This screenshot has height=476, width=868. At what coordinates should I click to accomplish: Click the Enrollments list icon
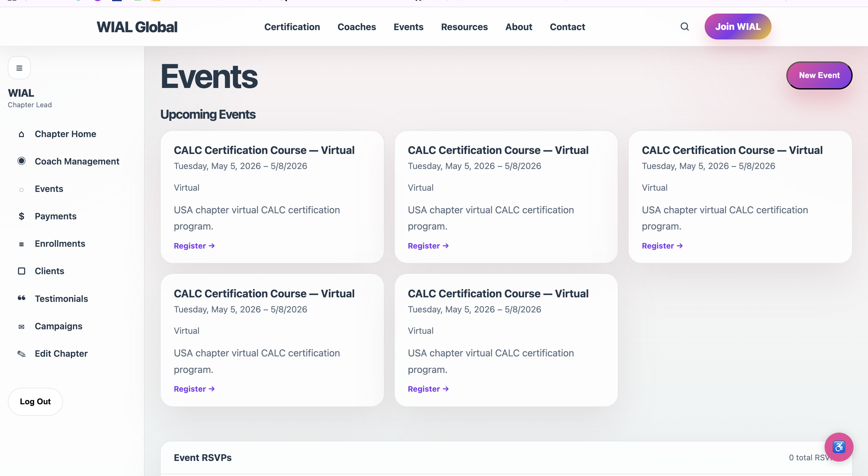21,244
